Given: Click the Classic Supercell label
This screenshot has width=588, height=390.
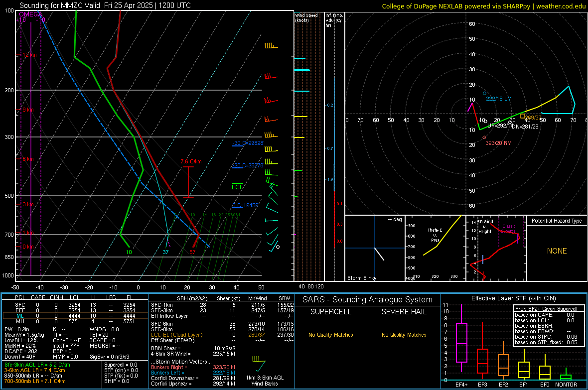Looking at the screenshot, I should [x=509, y=229].
